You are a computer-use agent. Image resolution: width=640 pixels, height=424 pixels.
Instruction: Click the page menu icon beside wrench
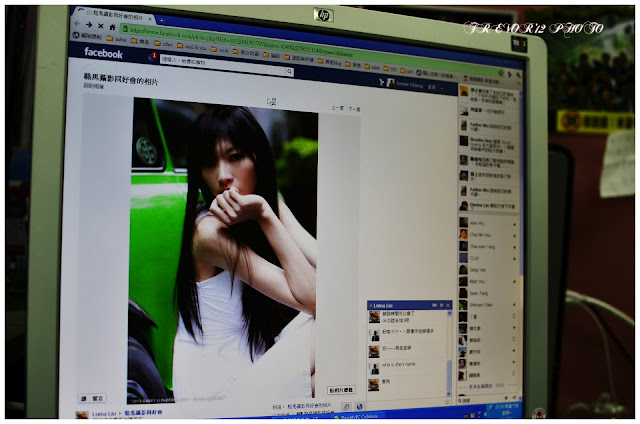pos(509,75)
